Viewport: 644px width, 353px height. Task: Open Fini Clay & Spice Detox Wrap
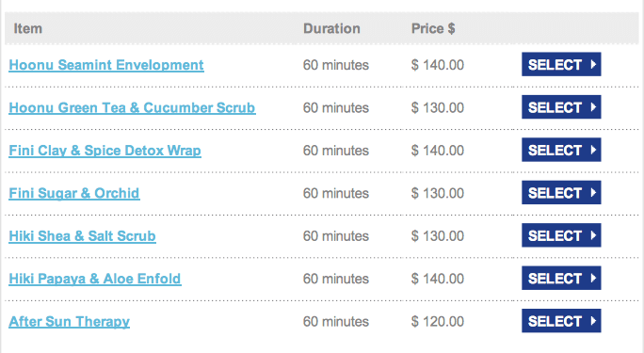click(105, 151)
